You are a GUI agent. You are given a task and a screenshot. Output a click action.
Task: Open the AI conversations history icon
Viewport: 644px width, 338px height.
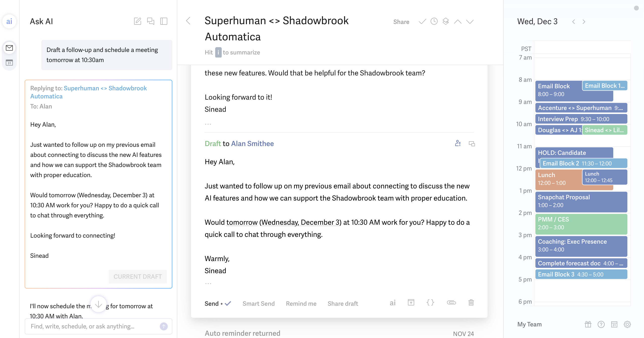(x=151, y=21)
